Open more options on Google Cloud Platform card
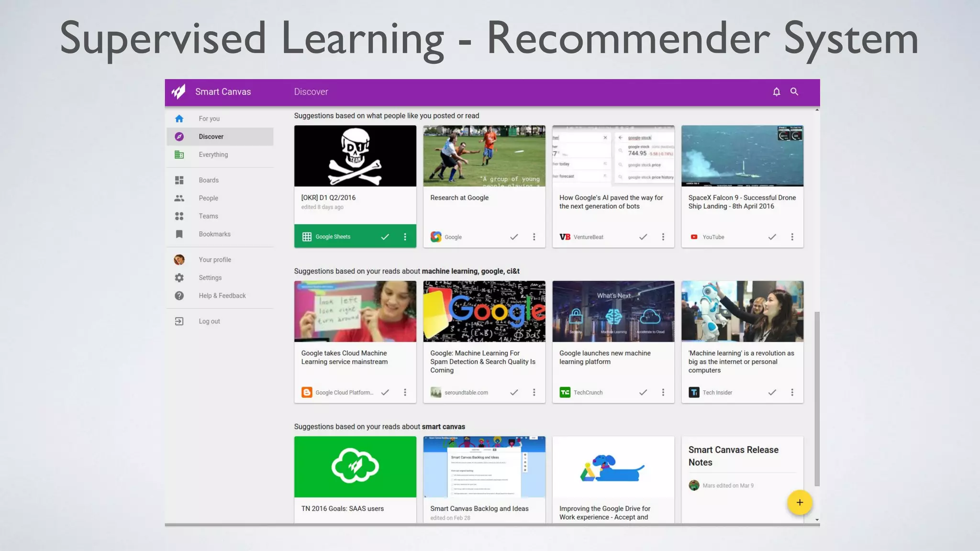This screenshot has height=551, width=980. point(405,392)
